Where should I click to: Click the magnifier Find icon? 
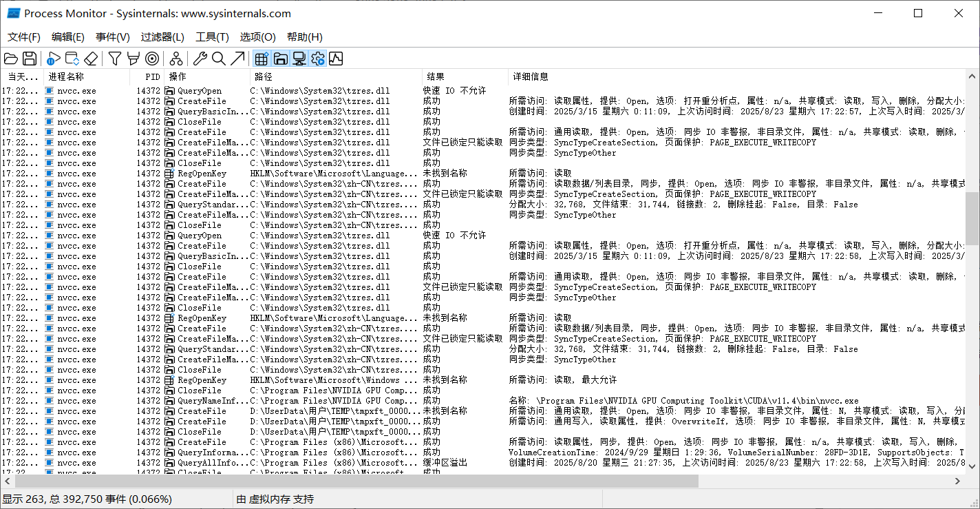point(219,59)
